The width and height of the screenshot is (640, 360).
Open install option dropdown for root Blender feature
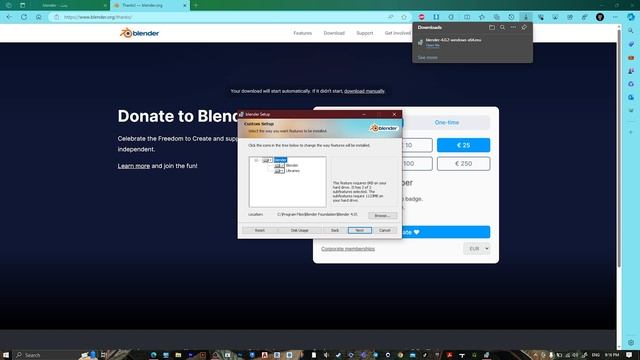tap(267, 160)
